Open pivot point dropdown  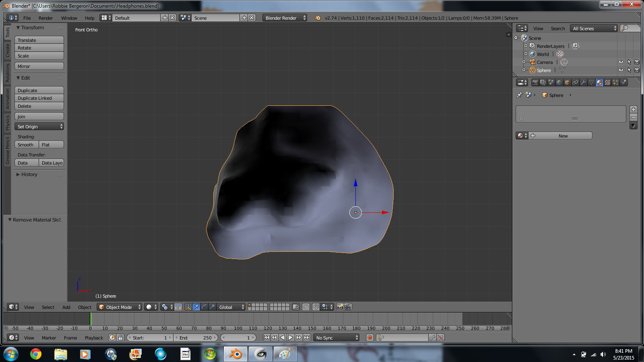pyautogui.click(x=167, y=307)
